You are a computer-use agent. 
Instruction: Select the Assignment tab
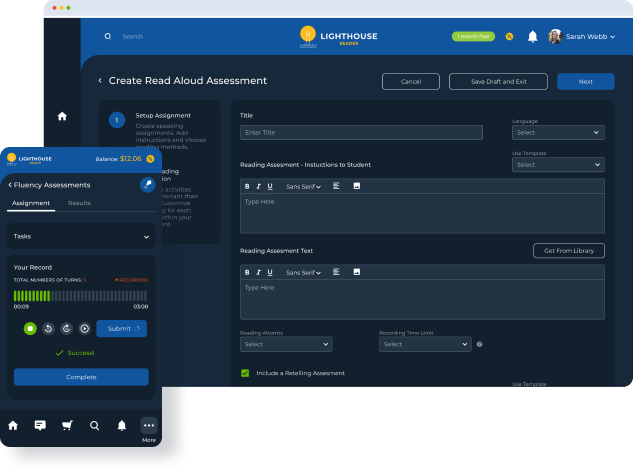(31, 203)
